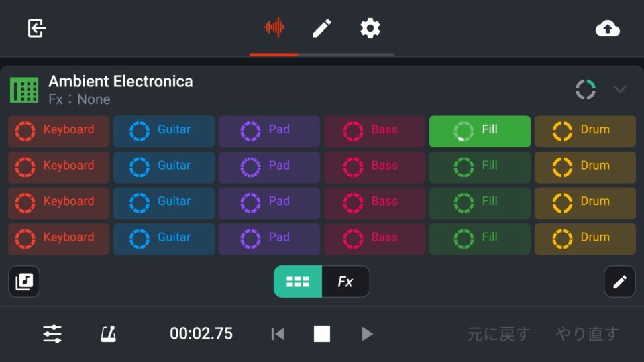This screenshot has height=362, width=644.
Task: Trigger the first-row Guitar pad
Action: click(164, 131)
